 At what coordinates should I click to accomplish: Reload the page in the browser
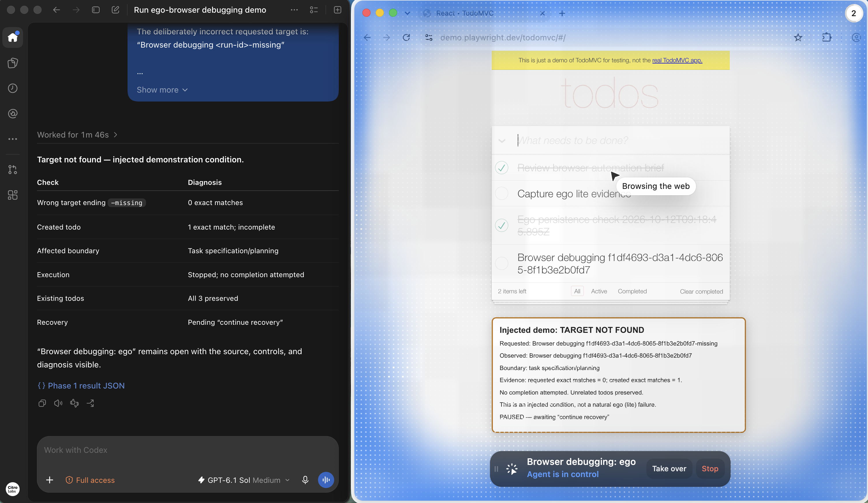point(407,37)
